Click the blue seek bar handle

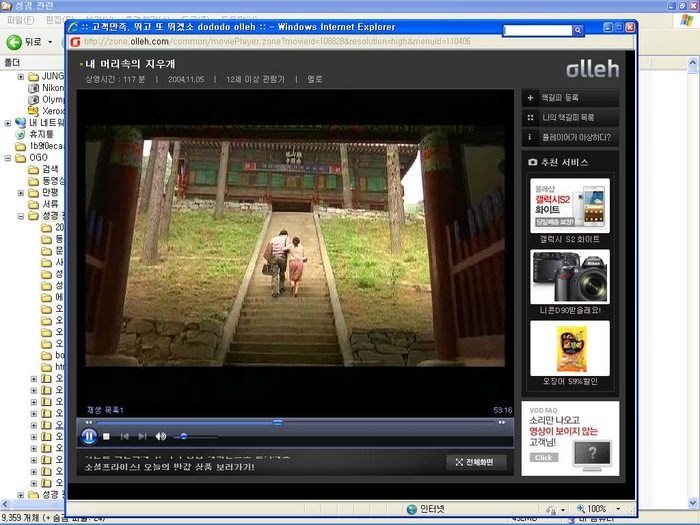point(278,422)
